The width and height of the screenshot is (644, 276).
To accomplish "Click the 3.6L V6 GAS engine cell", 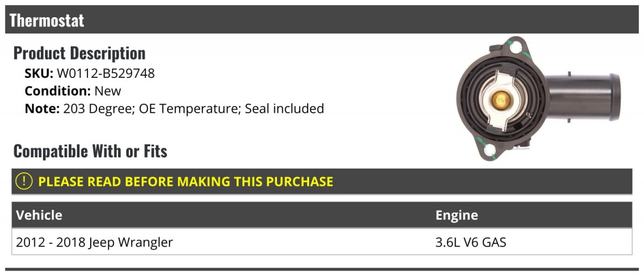I will tap(471, 242).
